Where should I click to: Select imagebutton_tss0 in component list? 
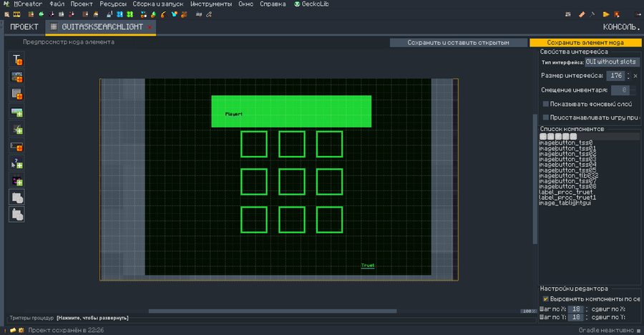tap(565, 142)
